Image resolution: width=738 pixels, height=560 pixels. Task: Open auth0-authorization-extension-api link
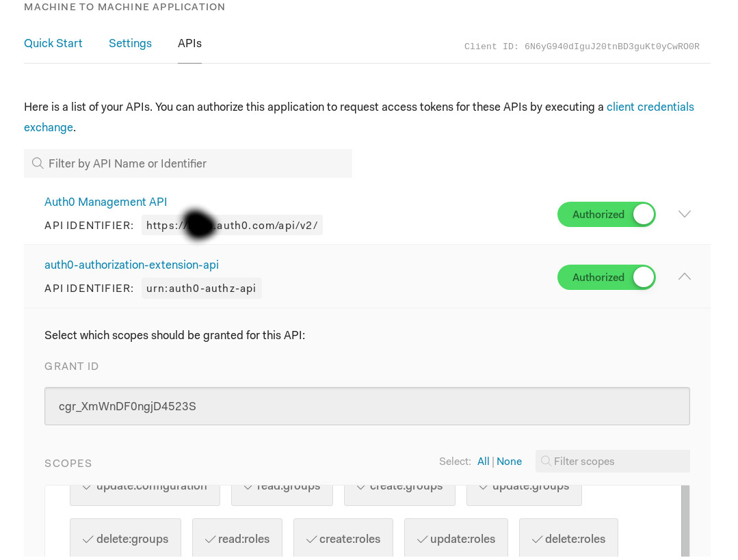point(132,265)
